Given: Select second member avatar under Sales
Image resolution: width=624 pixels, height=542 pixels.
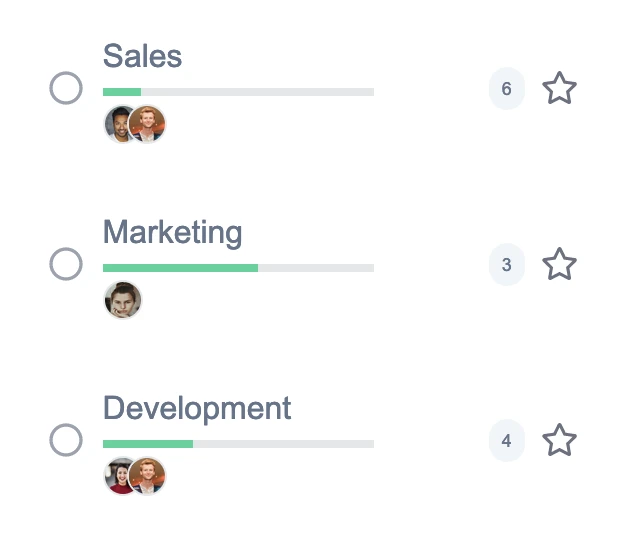Looking at the screenshot, I should (148, 125).
